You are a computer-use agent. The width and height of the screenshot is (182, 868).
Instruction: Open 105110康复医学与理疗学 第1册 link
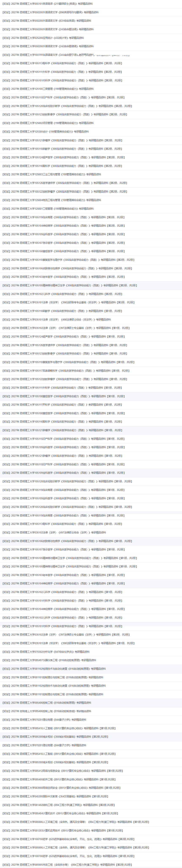tap(69, 362)
